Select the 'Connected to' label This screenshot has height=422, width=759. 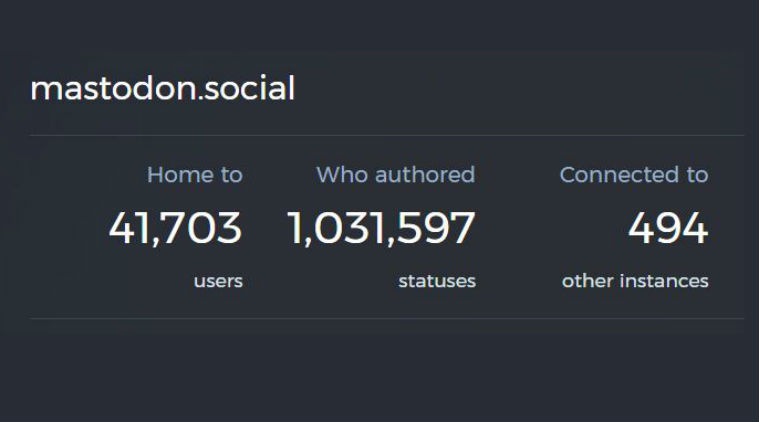634,175
